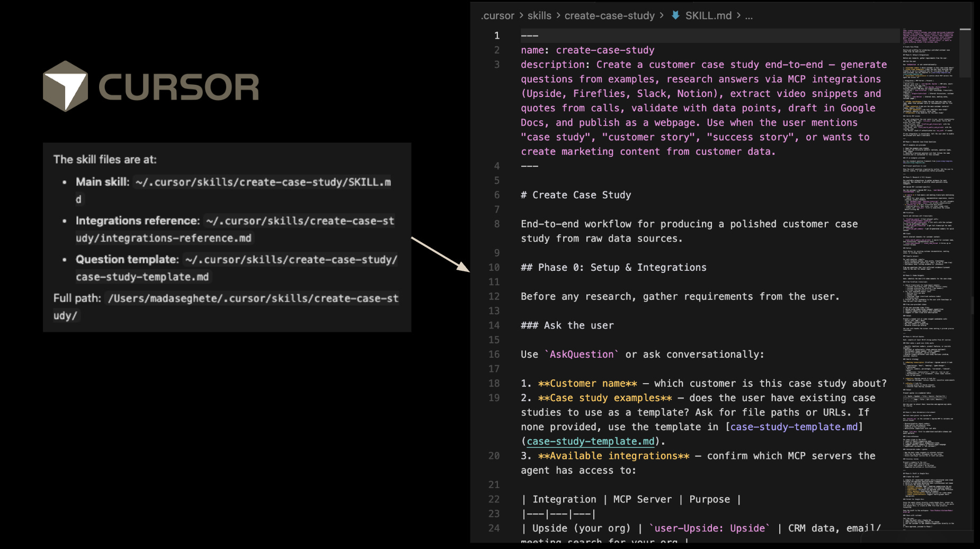This screenshot has height=549, width=980.
Task: Click the '### Ask the user' heading
Action: (x=567, y=325)
